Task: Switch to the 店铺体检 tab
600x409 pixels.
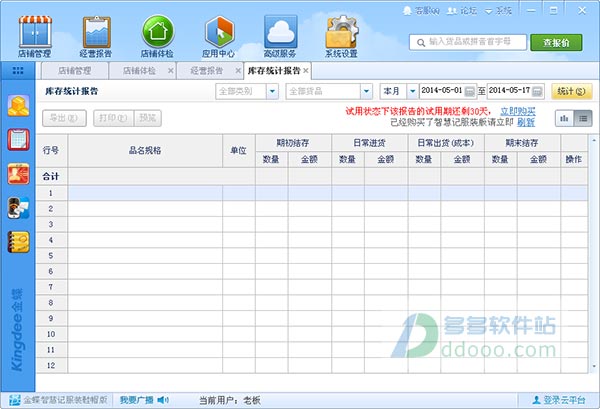Action: point(139,71)
